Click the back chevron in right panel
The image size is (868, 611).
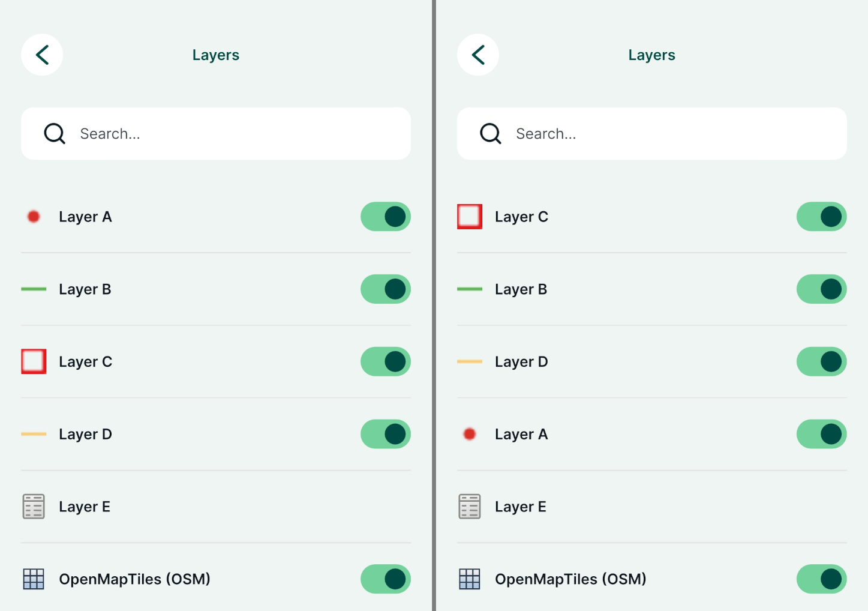point(477,55)
